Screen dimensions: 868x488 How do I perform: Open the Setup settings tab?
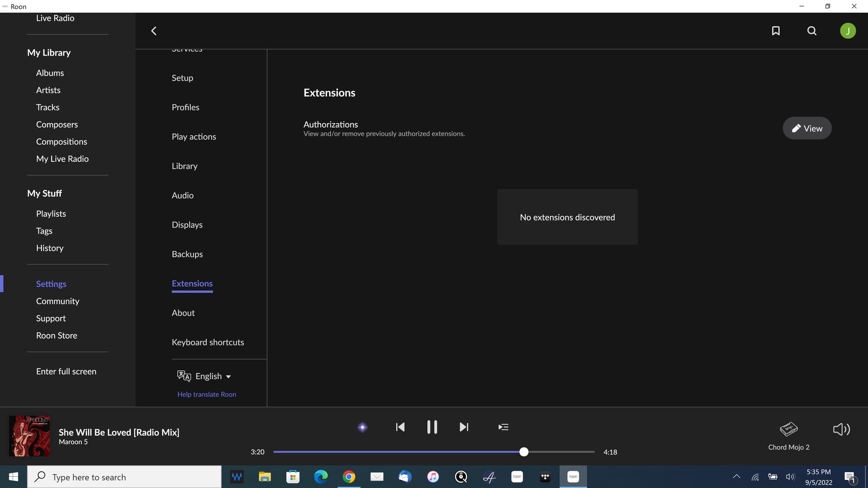pyautogui.click(x=182, y=78)
